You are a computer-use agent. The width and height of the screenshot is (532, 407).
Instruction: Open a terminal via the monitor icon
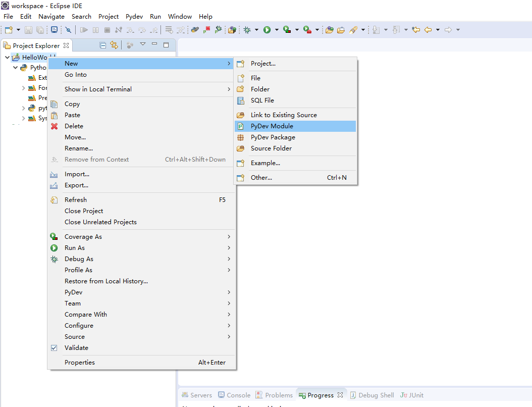pos(55,30)
